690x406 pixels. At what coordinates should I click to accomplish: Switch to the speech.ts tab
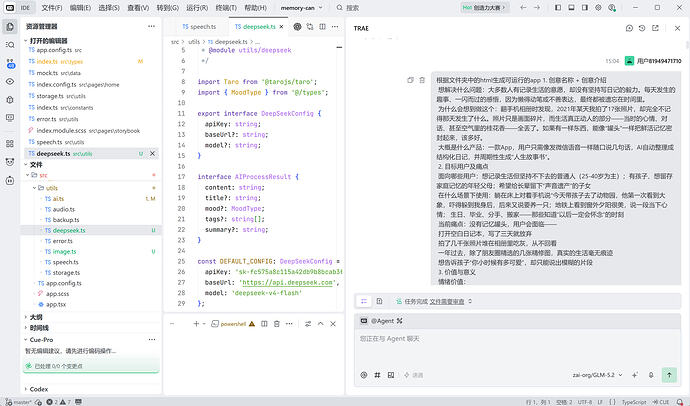[199, 27]
